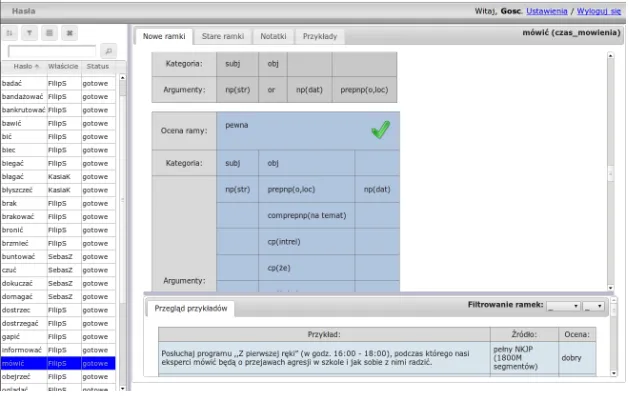Open the Ustawienia settings link
This screenshot has width=628, height=396.
(x=547, y=11)
